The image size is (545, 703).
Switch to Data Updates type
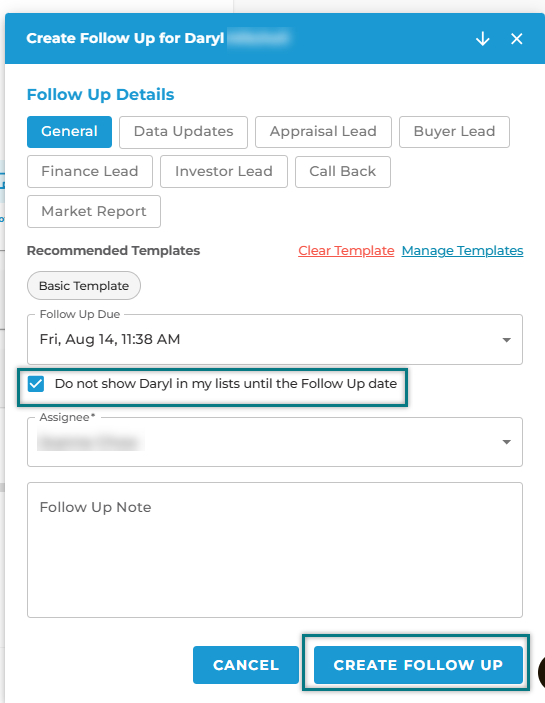[183, 132]
